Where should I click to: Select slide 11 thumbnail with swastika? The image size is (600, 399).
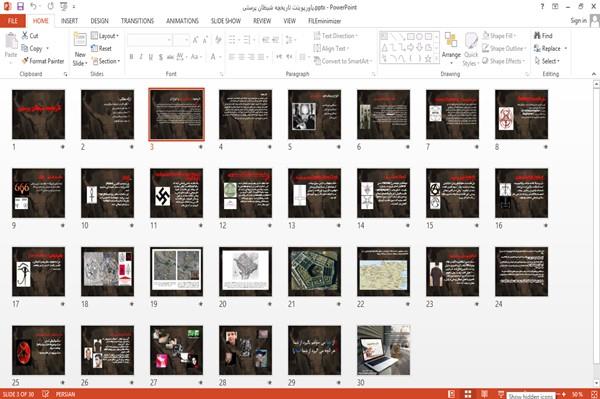[176, 193]
